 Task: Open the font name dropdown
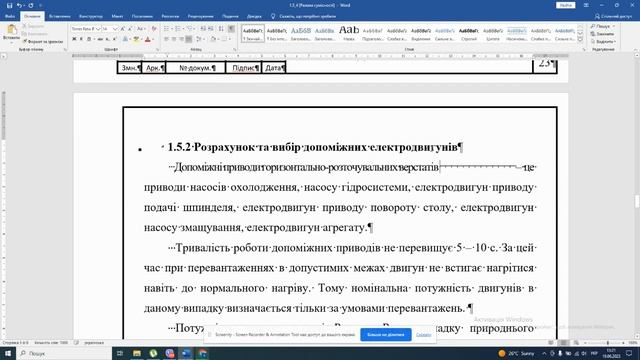pyautogui.click(x=98, y=29)
